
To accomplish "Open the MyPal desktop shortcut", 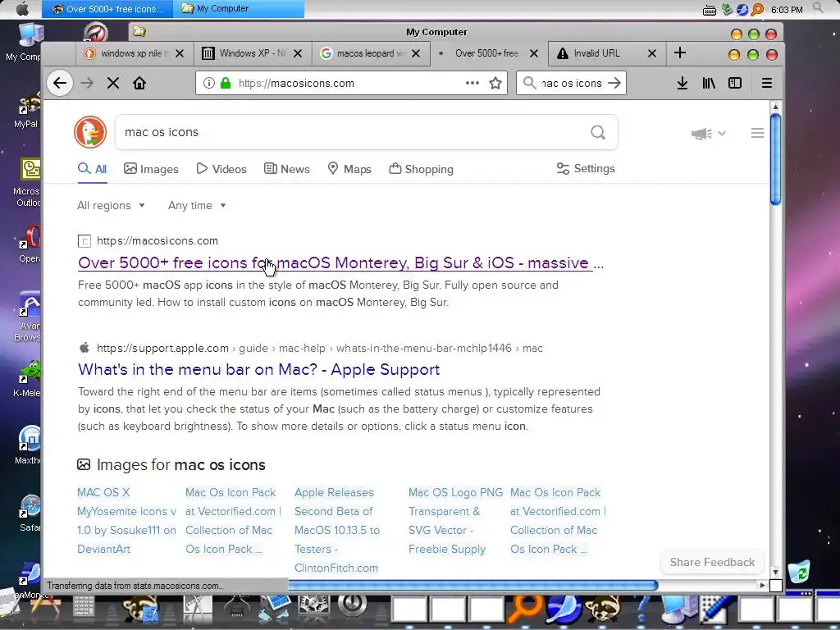I will 29,111.
